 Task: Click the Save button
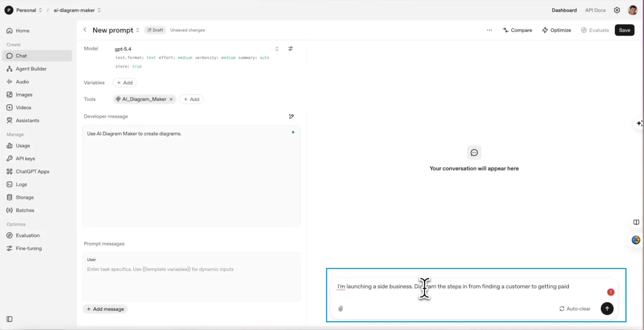click(624, 30)
